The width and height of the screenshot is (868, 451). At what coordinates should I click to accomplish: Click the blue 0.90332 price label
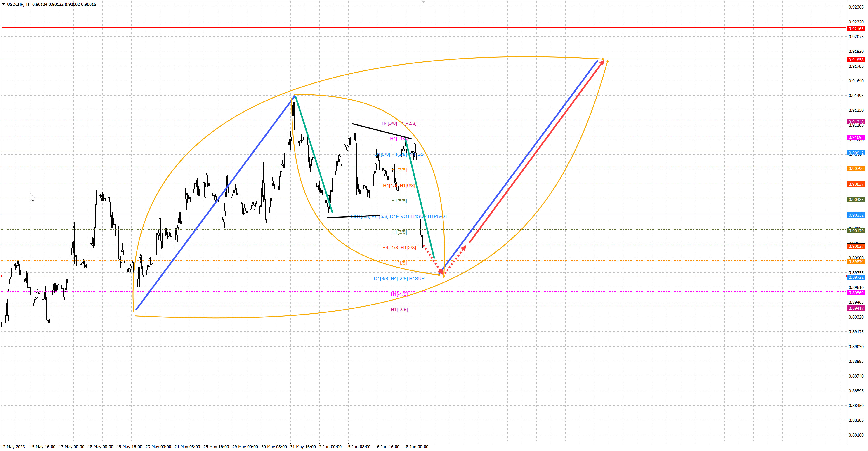[856, 215]
